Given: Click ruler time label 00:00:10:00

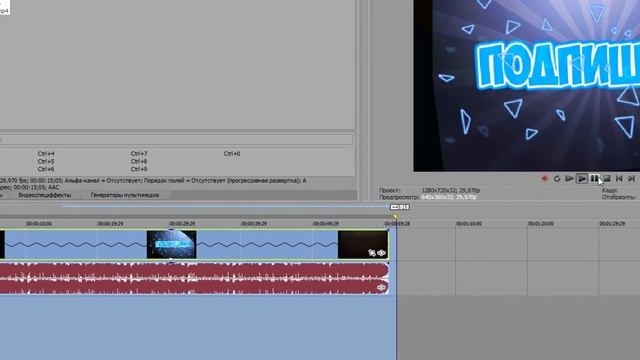Looking at the screenshot, I should pos(39,224).
